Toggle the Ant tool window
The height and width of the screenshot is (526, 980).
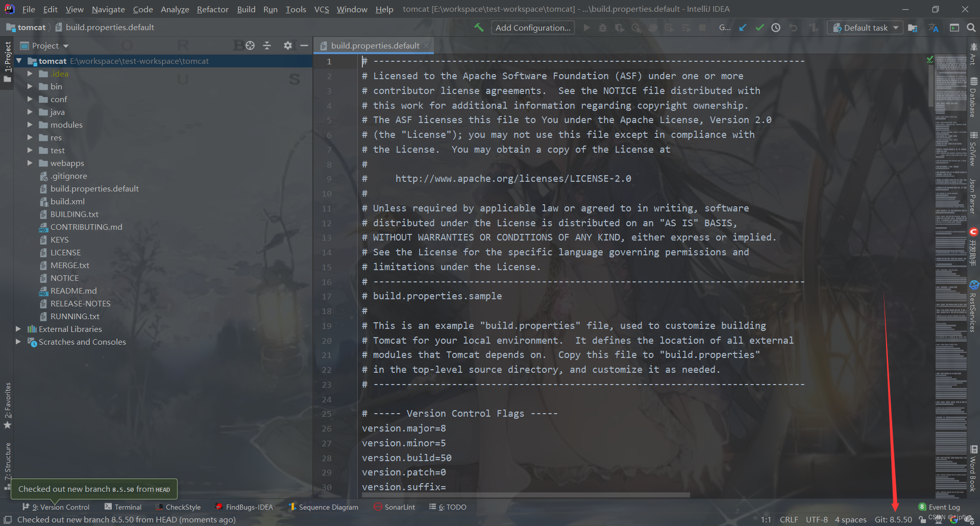973,53
